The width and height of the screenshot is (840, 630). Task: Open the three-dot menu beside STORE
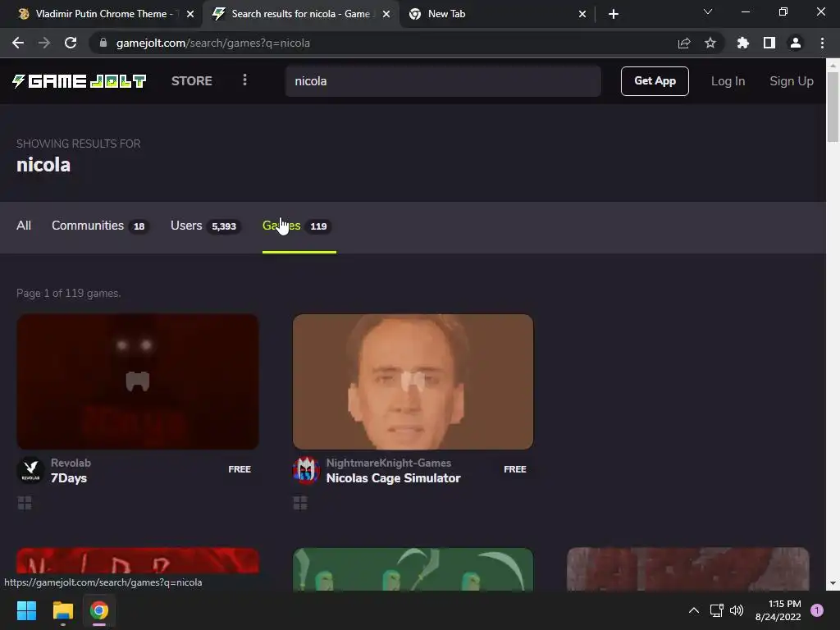pyautogui.click(x=244, y=80)
